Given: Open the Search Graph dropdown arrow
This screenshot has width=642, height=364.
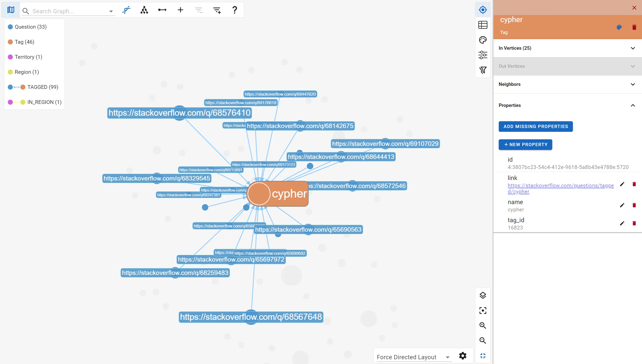Looking at the screenshot, I should tap(111, 11).
